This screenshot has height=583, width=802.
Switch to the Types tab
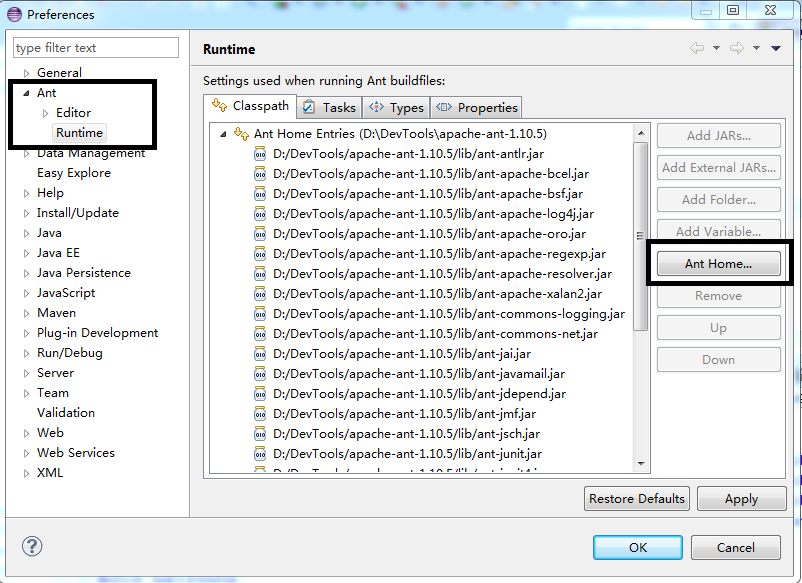click(396, 107)
